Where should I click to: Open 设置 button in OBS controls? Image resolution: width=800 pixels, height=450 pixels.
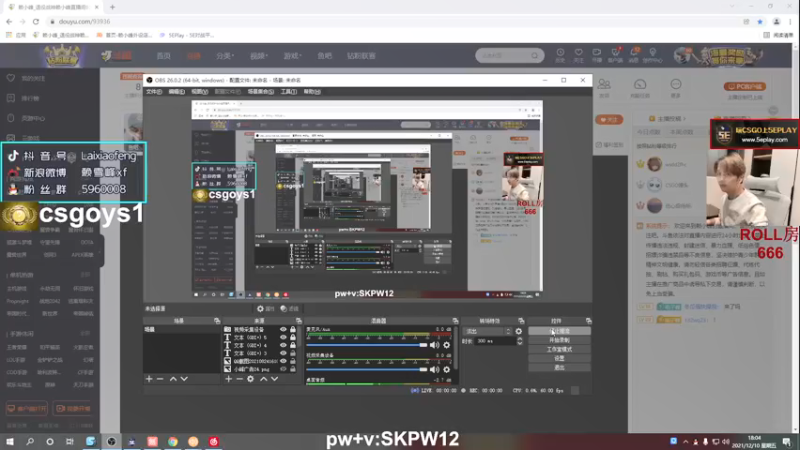(x=559, y=358)
